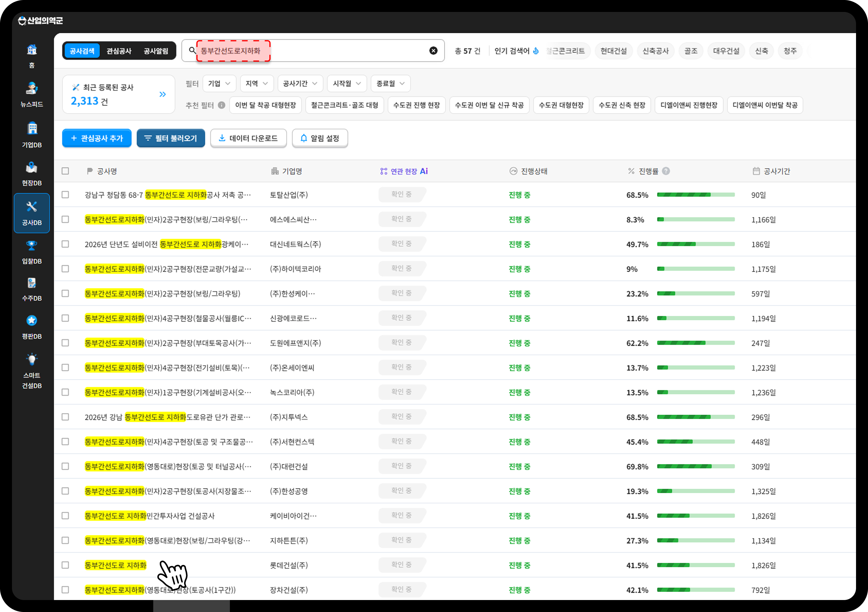Clear the search field with the X icon

(x=433, y=51)
